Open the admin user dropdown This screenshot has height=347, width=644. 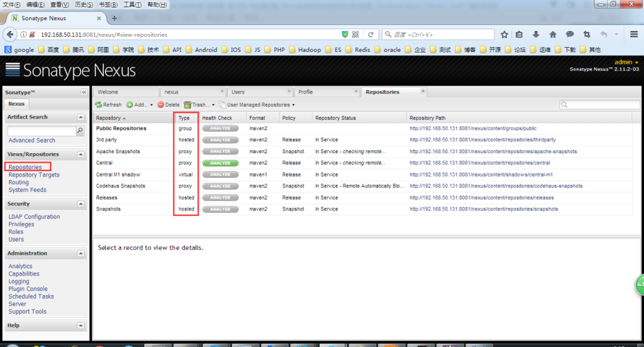pos(626,62)
